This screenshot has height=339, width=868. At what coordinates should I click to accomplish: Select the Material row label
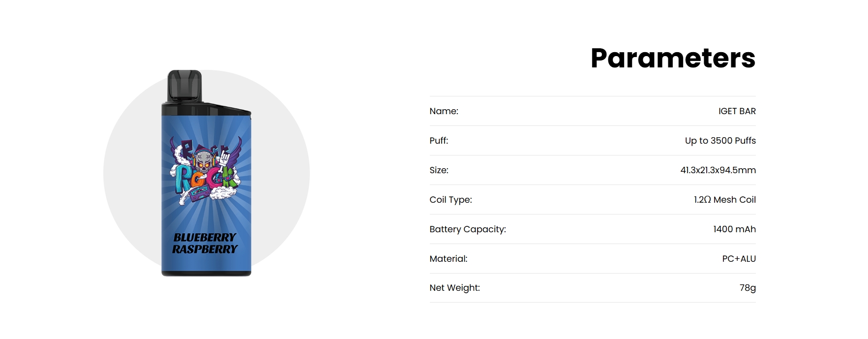click(449, 259)
